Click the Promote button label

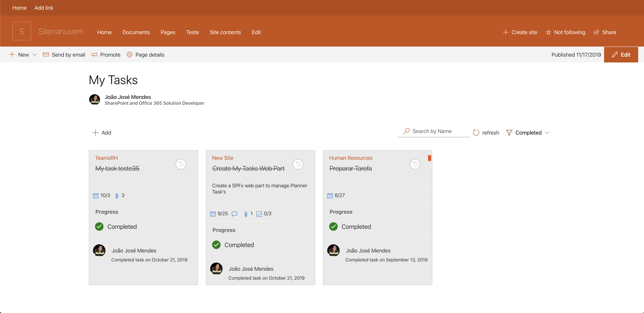pos(110,55)
